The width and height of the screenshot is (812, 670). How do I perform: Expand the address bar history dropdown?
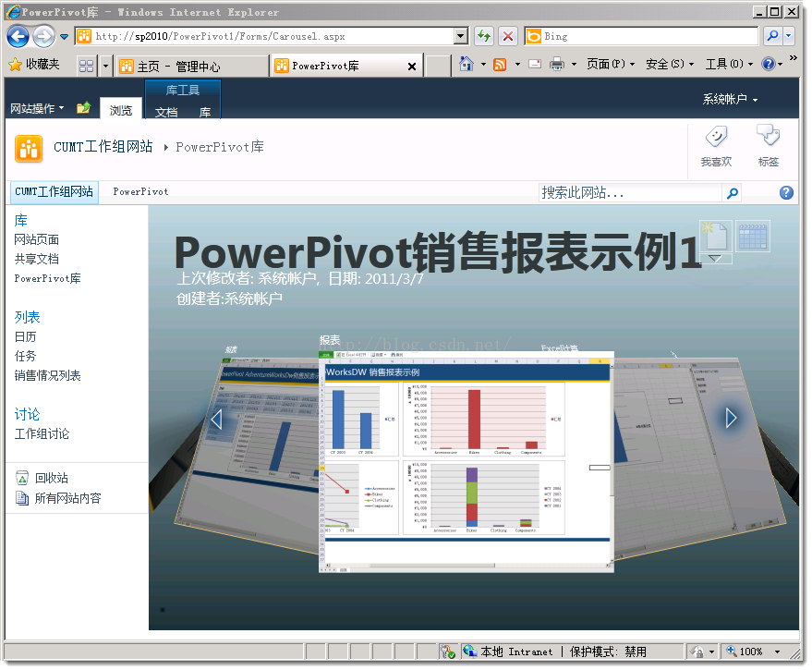(x=461, y=36)
